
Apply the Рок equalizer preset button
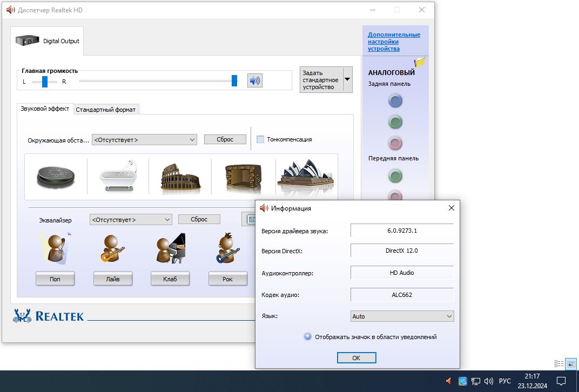(x=227, y=279)
